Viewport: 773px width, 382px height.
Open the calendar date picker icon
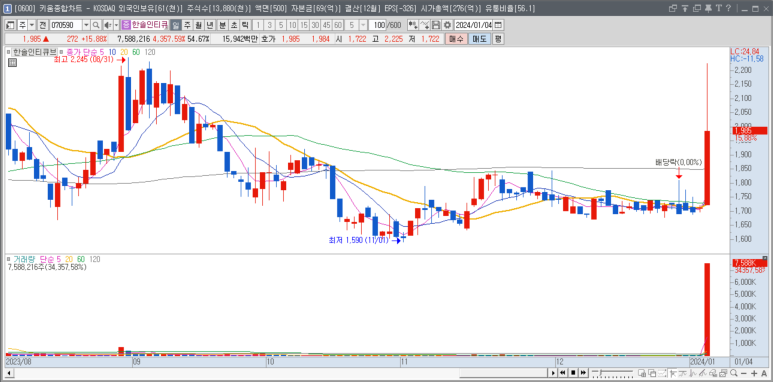(x=498, y=25)
